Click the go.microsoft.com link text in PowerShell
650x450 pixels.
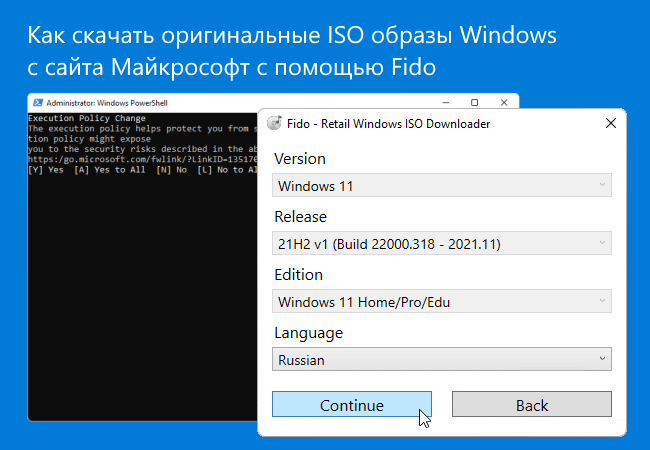143,159
